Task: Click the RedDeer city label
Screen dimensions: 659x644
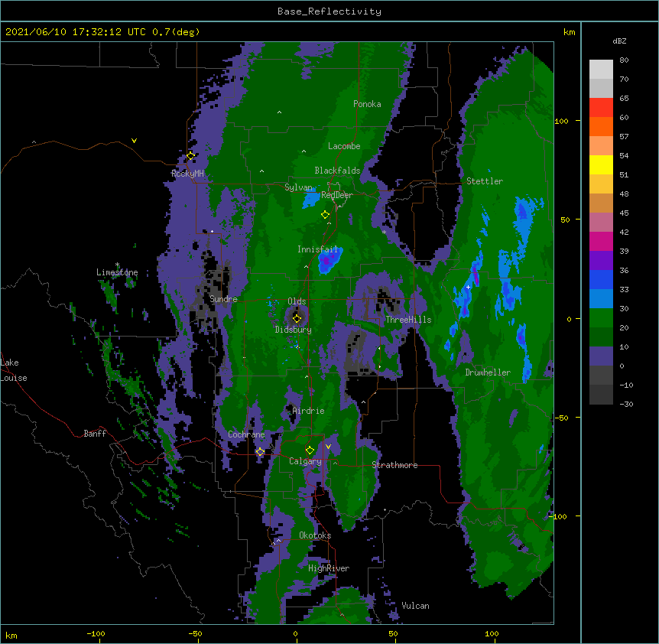Action: pyautogui.click(x=336, y=195)
